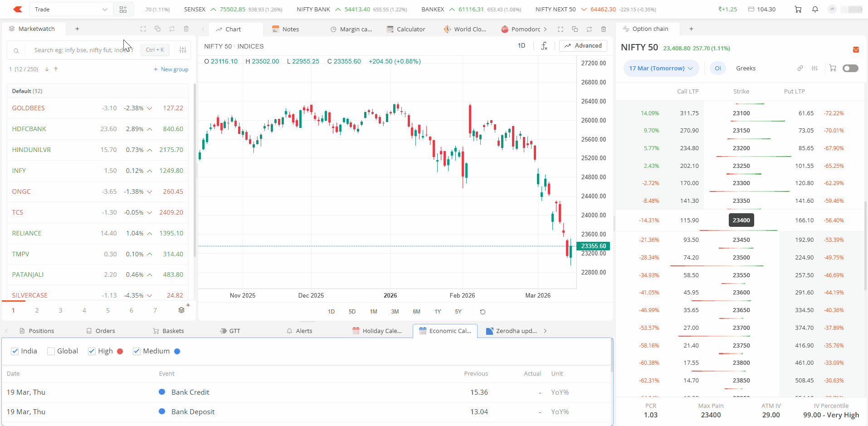Click option chain link icon
This screenshot has width=868, height=426.
point(800,69)
